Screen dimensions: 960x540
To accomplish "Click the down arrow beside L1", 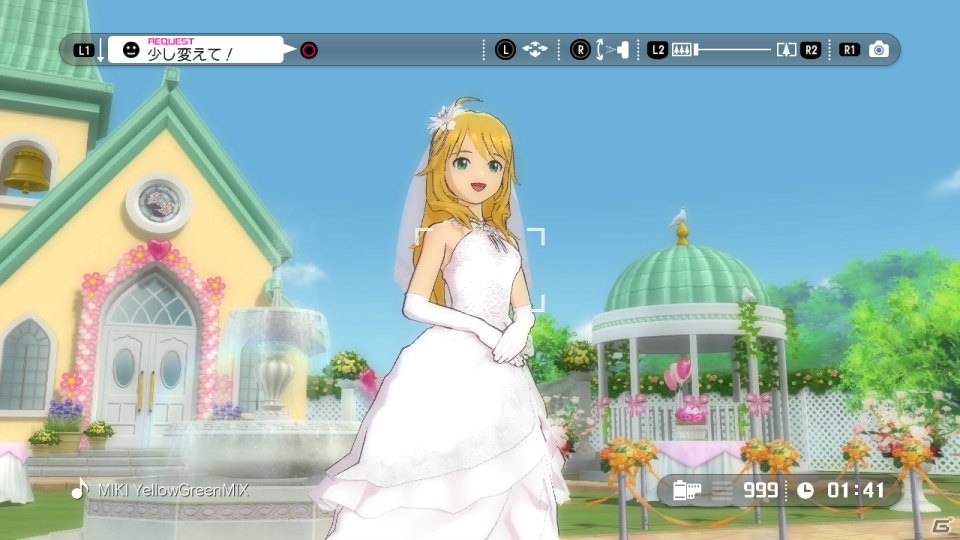I will tap(100, 51).
